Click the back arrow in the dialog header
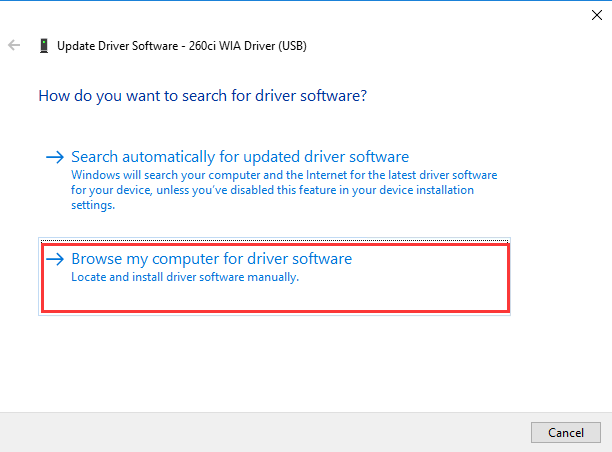The height and width of the screenshot is (452, 612). 14,45
